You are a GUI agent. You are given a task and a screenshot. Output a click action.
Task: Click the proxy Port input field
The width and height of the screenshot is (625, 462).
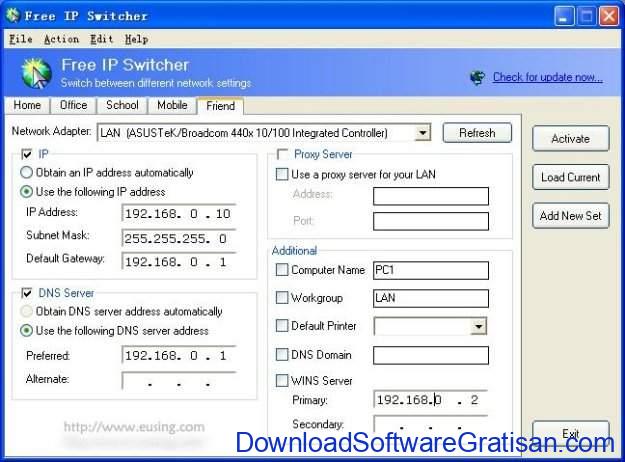tap(431, 221)
